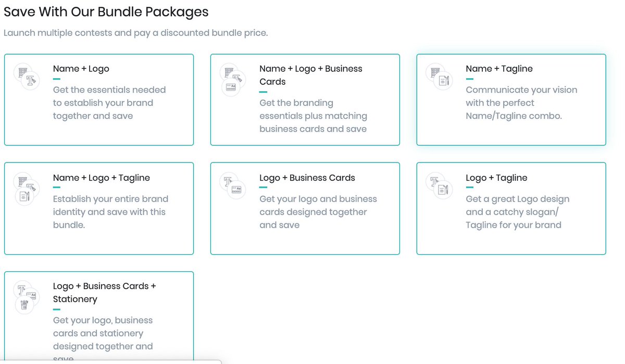Select the "Logo + Business Cards" title
The width and height of the screenshot is (625, 364).
[307, 178]
